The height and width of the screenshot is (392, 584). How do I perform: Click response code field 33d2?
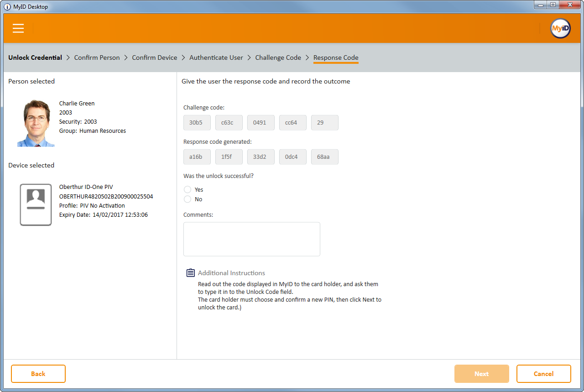tap(261, 157)
